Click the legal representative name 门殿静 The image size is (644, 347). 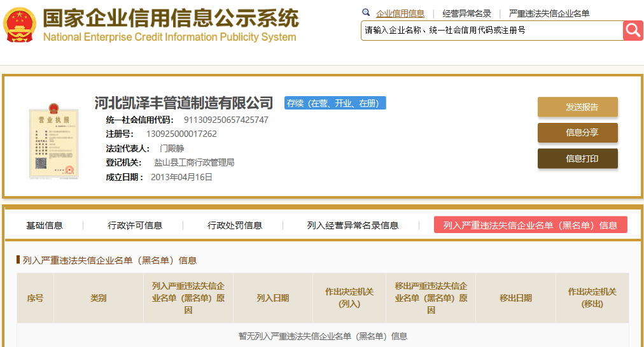(172, 148)
